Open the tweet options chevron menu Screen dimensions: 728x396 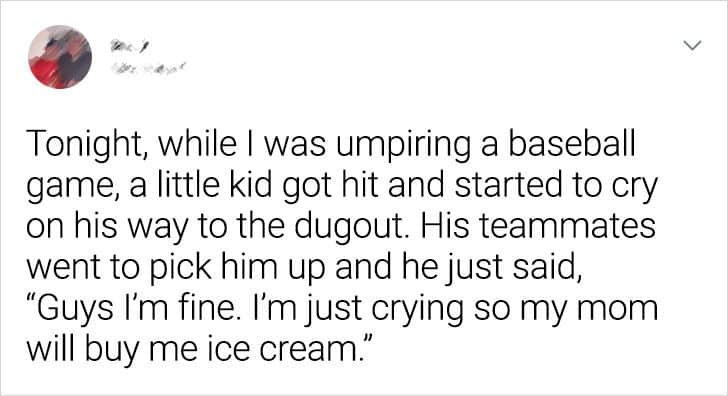coord(692,45)
